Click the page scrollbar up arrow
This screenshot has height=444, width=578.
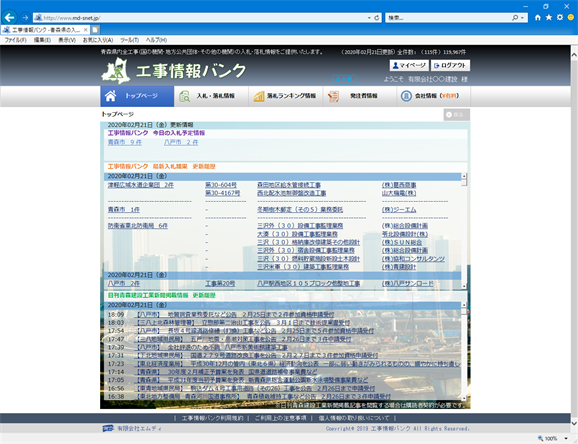point(574,55)
